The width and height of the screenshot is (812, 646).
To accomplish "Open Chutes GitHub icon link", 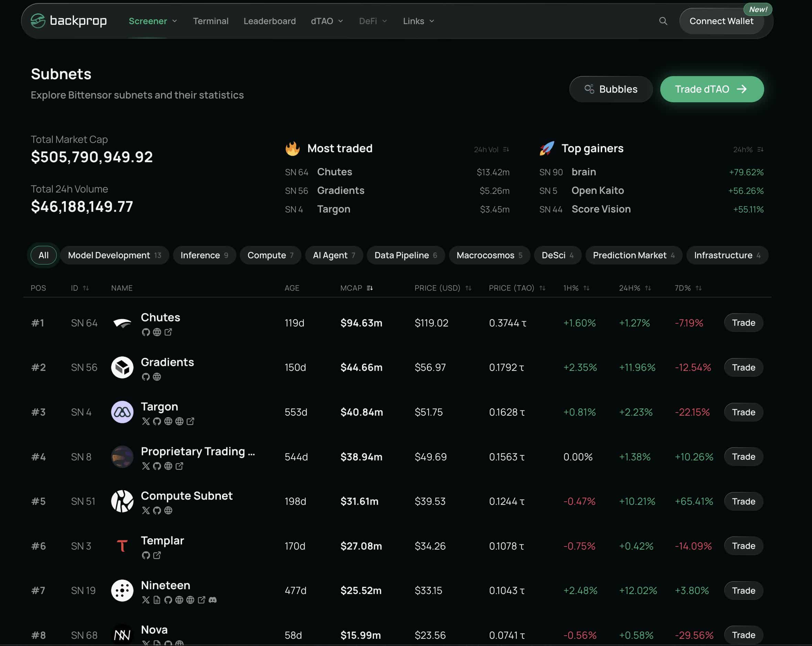I will (146, 332).
